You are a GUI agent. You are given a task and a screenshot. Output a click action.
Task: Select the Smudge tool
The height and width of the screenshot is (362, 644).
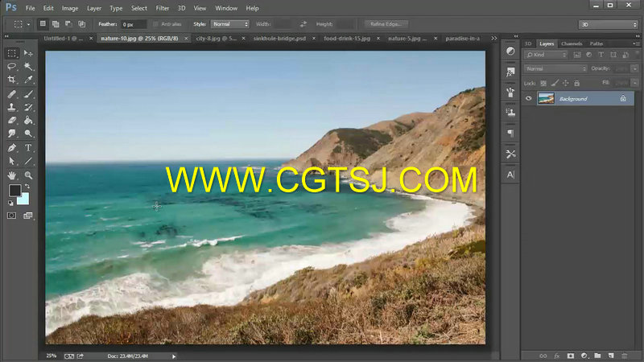click(12, 134)
